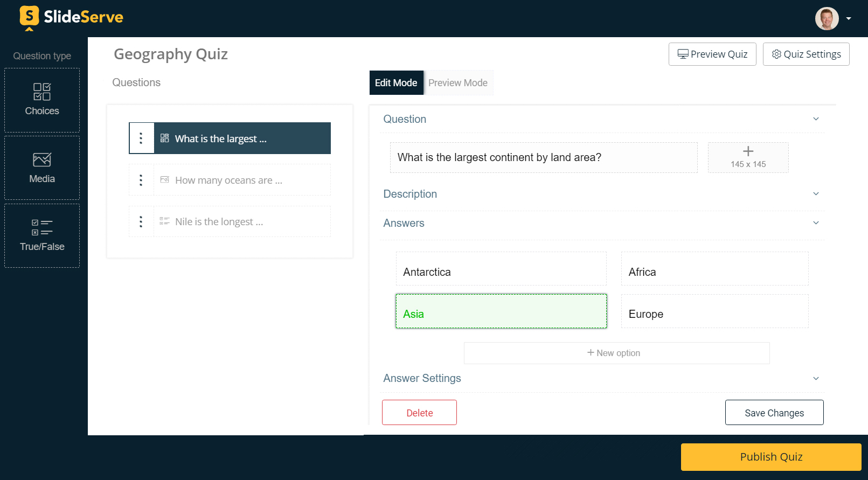Select the True/False question type icon

coord(42,227)
